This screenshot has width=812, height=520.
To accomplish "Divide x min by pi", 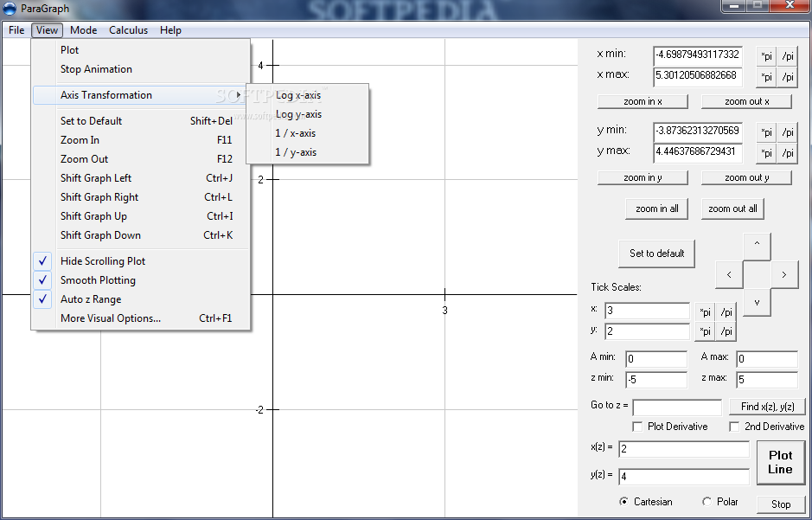I will pyautogui.click(x=787, y=56).
